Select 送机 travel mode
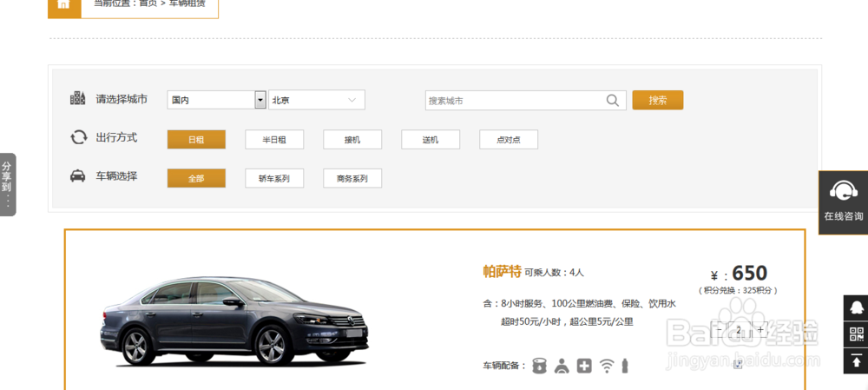Image resolution: width=868 pixels, height=390 pixels. (x=431, y=140)
